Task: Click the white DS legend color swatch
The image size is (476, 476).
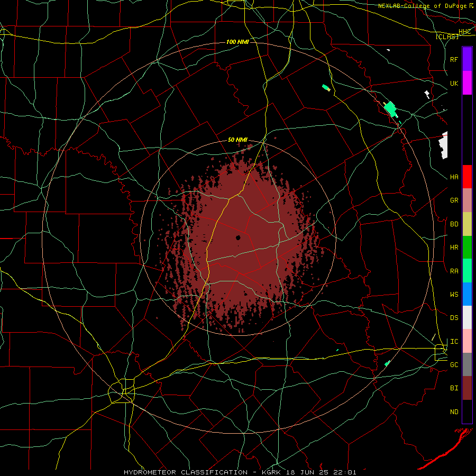Action: [467, 317]
